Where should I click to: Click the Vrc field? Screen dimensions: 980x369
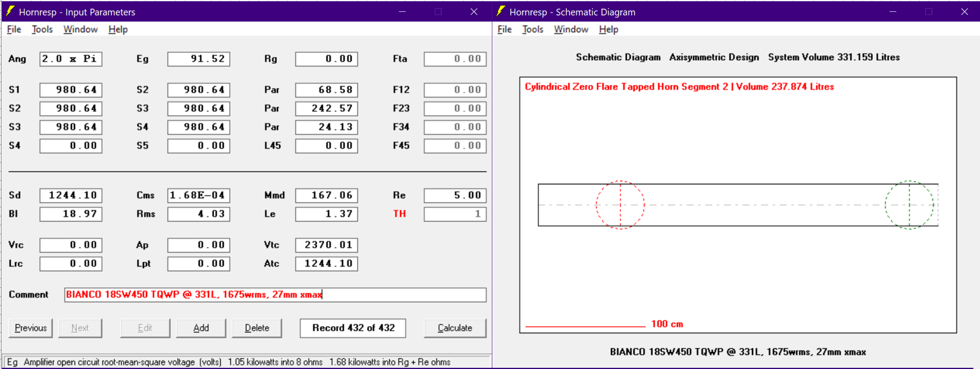(x=71, y=245)
